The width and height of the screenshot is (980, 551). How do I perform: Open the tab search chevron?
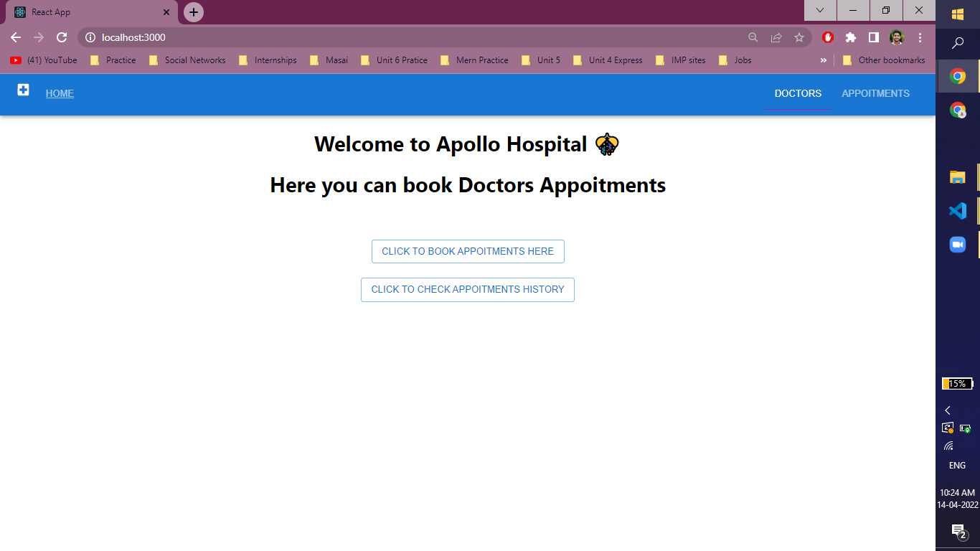[819, 11]
